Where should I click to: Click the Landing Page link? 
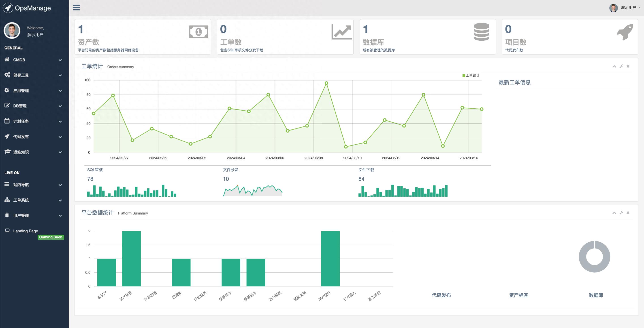[26, 231]
